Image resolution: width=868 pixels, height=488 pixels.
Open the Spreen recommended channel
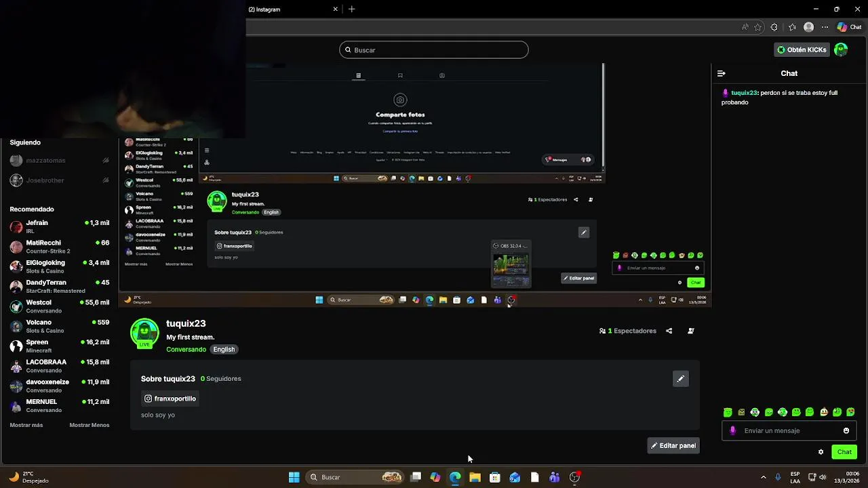pos(60,346)
